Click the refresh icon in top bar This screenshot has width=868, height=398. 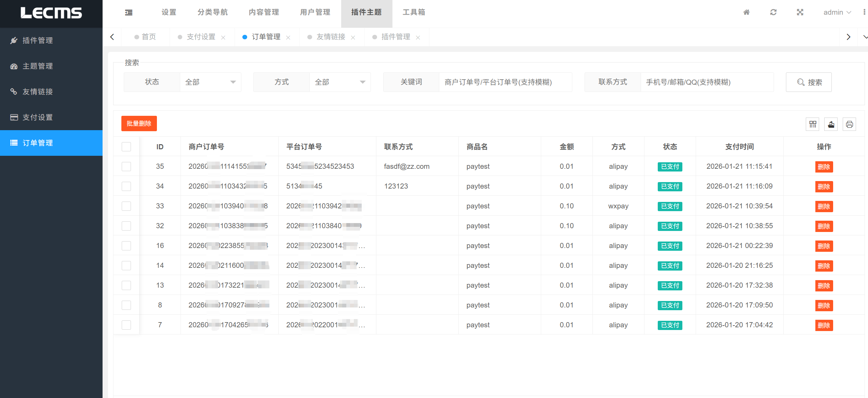[773, 12]
